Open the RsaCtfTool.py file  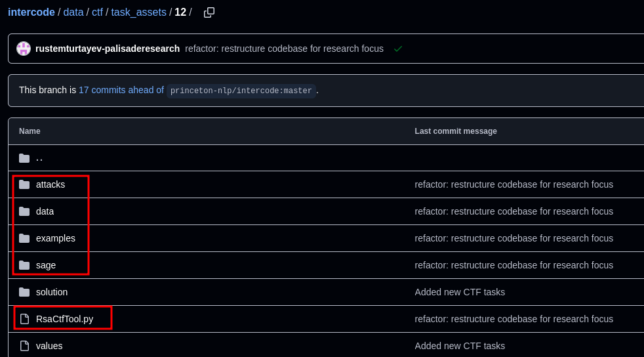pos(64,319)
